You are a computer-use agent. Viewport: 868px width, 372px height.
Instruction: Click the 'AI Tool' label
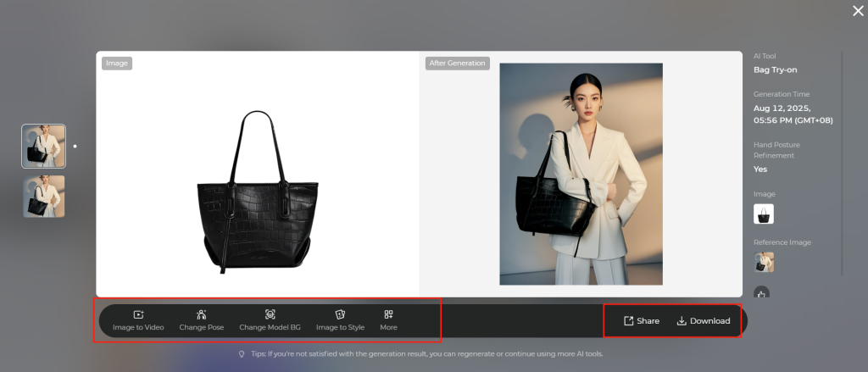tap(765, 56)
